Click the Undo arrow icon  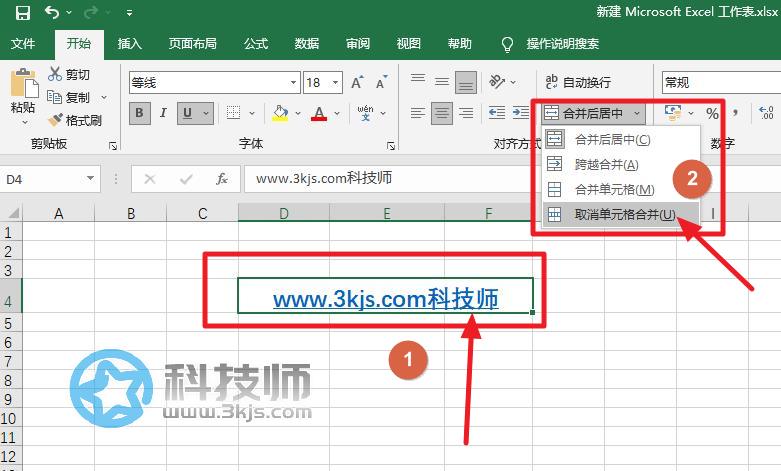point(52,12)
